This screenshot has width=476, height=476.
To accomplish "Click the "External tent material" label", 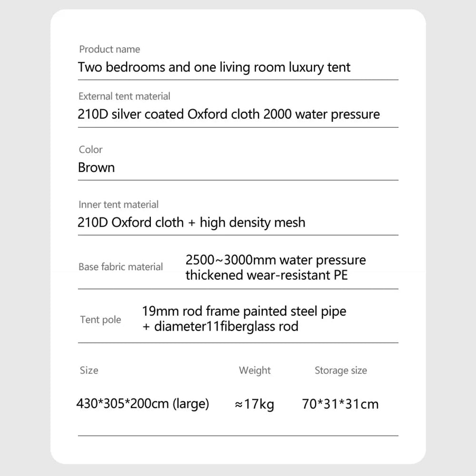I will click(x=124, y=96).
